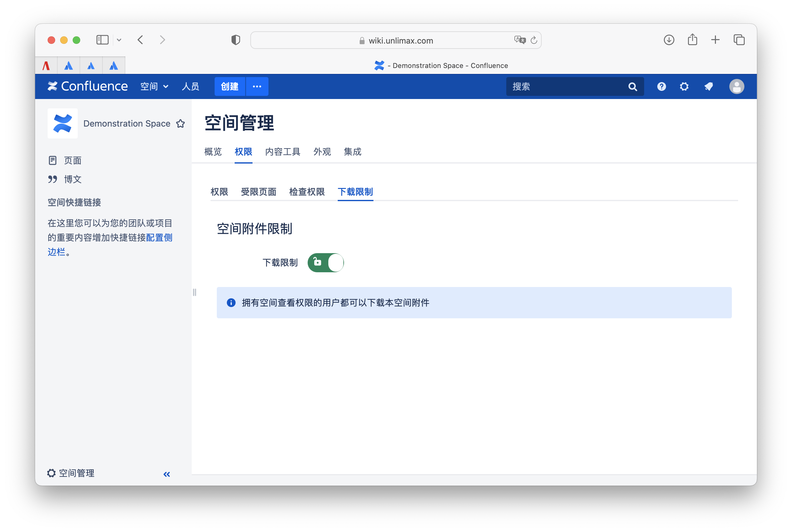
Task: Expand the 空间 spaces dropdown
Action: pos(155,86)
